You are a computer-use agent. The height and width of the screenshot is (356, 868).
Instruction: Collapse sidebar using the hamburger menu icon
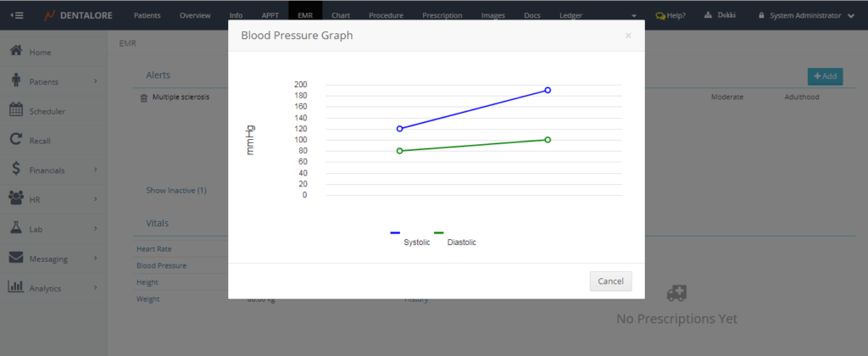coord(17,15)
